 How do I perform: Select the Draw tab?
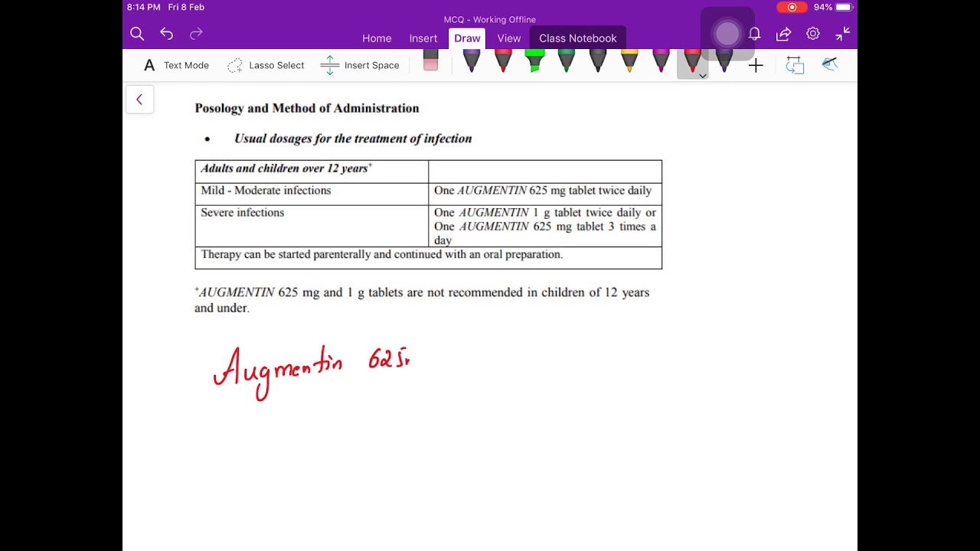click(x=467, y=38)
